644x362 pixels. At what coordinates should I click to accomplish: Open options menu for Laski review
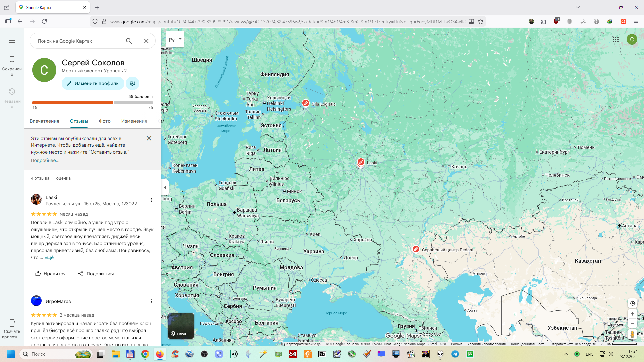(151, 200)
